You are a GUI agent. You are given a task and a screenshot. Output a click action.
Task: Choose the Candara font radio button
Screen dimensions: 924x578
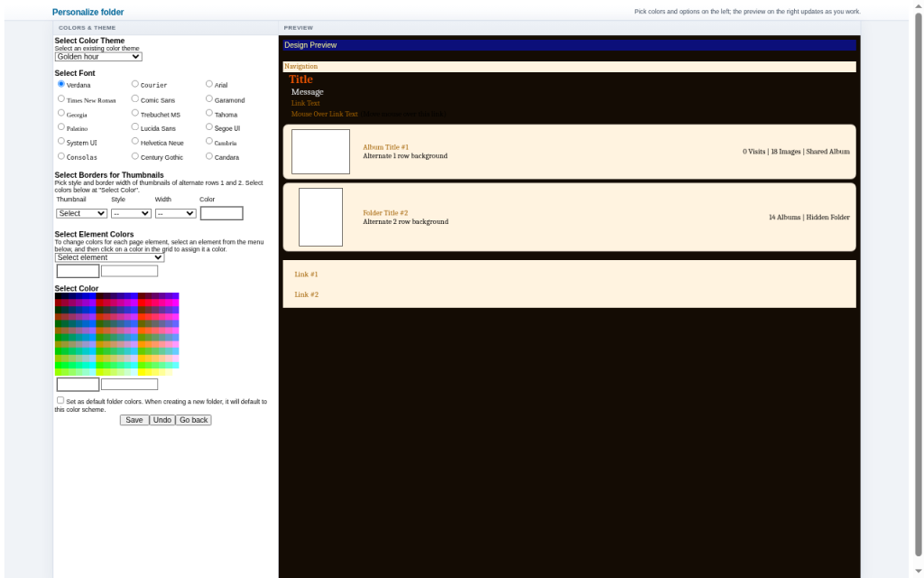click(209, 156)
